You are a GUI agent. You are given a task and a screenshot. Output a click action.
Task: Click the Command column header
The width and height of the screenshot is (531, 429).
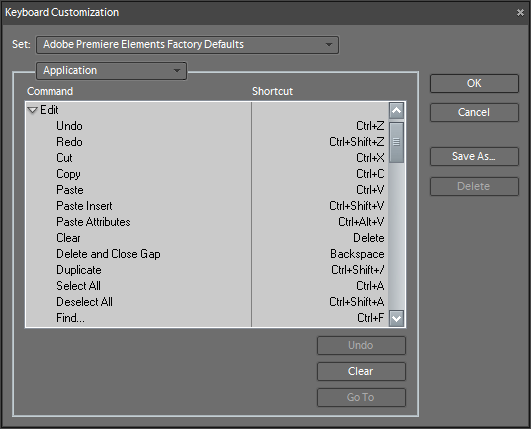click(x=50, y=91)
